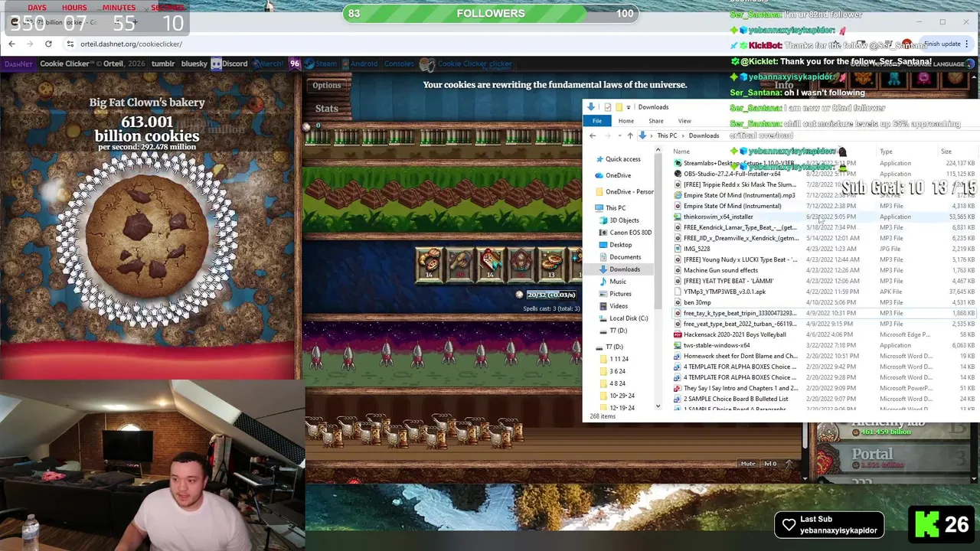Select This PC in explorer navigation pane
The height and width of the screenshot is (551, 980).
click(615, 207)
